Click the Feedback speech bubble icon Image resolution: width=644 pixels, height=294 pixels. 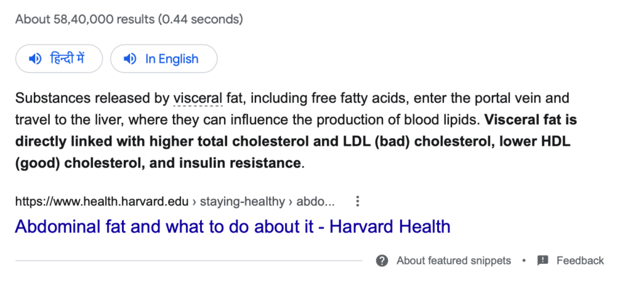click(543, 260)
